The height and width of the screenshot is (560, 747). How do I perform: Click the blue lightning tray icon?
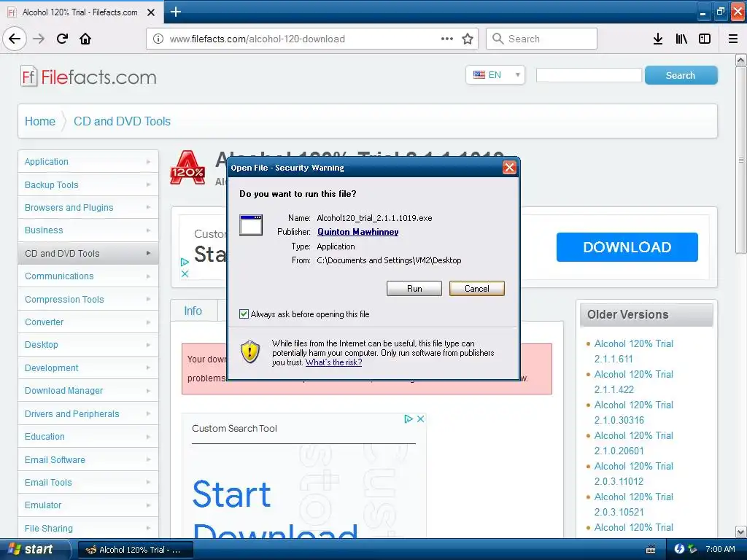pyautogui.click(x=679, y=549)
